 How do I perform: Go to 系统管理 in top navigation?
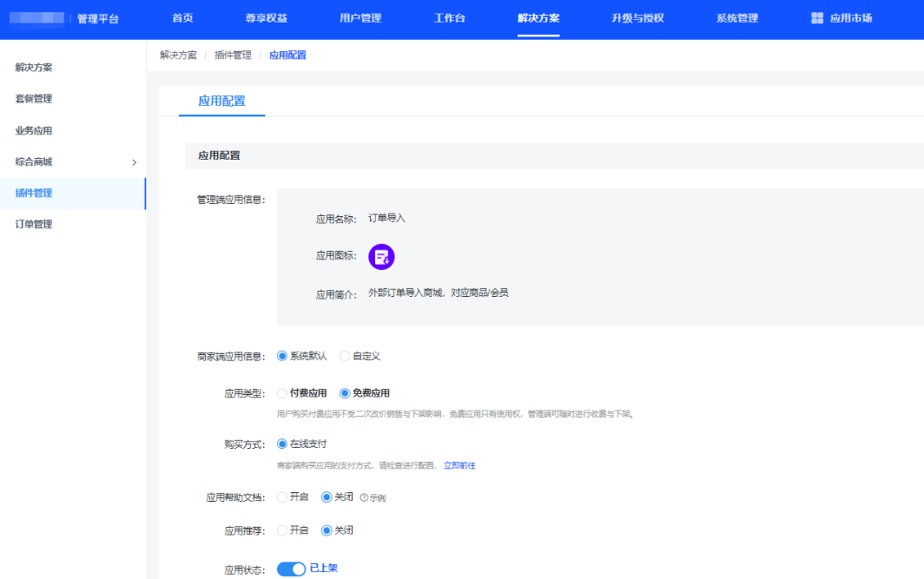(736, 18)
